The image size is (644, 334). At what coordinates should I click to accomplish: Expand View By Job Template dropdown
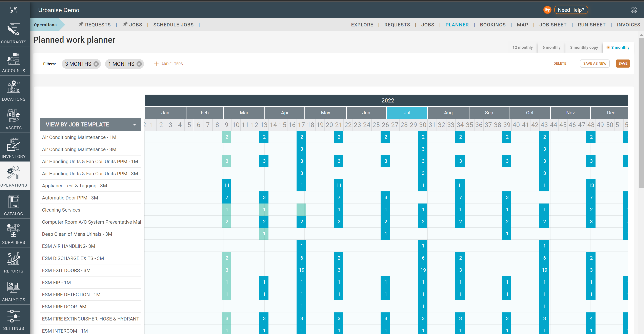(135, 125)
